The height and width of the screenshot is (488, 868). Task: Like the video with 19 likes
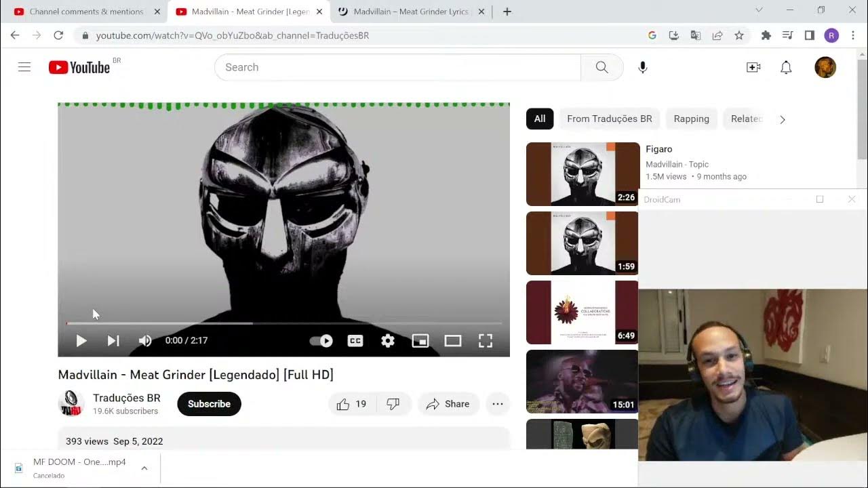351,404
